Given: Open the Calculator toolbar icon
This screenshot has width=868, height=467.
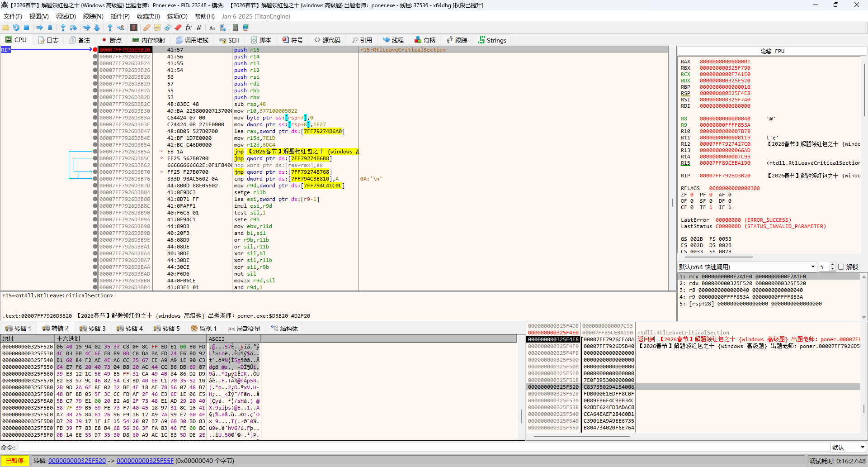Looking at the screenshot, I should [235, 28].
